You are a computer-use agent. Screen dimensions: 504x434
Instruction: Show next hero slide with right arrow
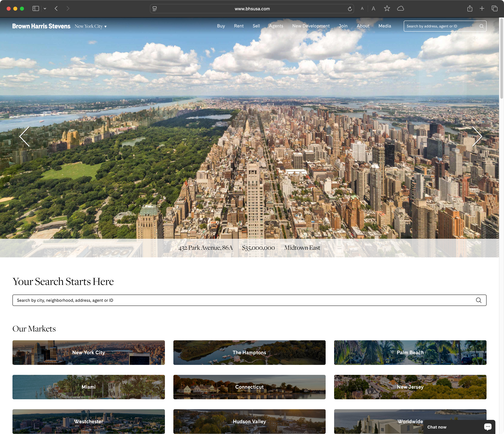click(477, 136)
